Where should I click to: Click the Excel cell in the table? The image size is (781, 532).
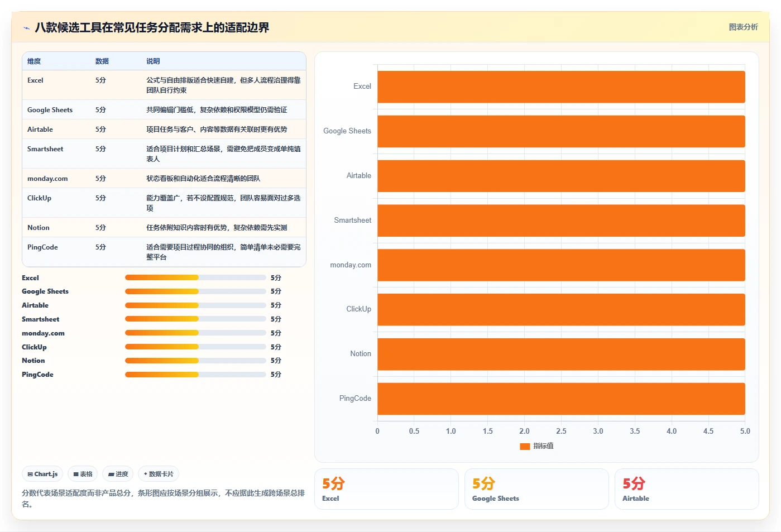coord(35,80)
